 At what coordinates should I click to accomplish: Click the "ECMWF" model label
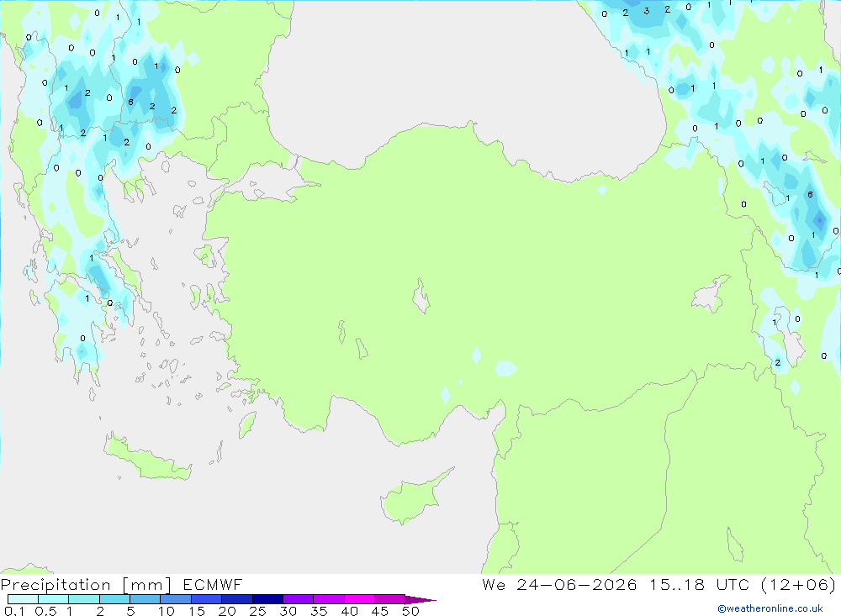click(213, 584)
